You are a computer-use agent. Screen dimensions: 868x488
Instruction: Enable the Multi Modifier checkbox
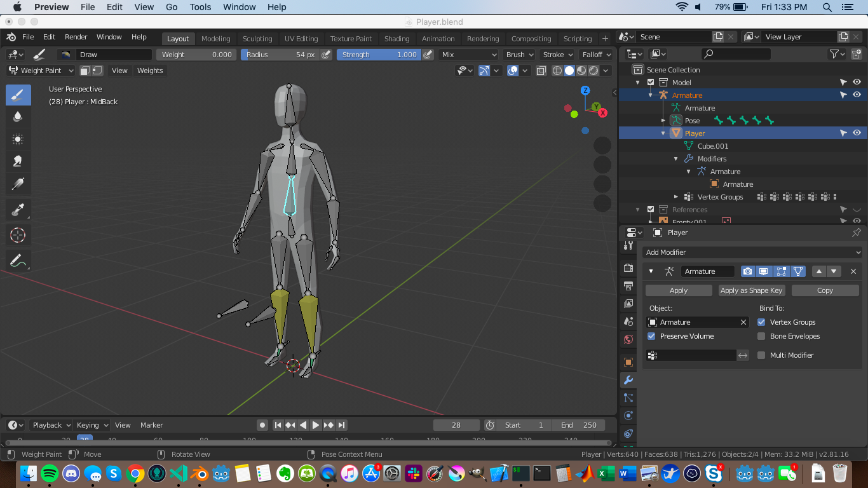761,355
